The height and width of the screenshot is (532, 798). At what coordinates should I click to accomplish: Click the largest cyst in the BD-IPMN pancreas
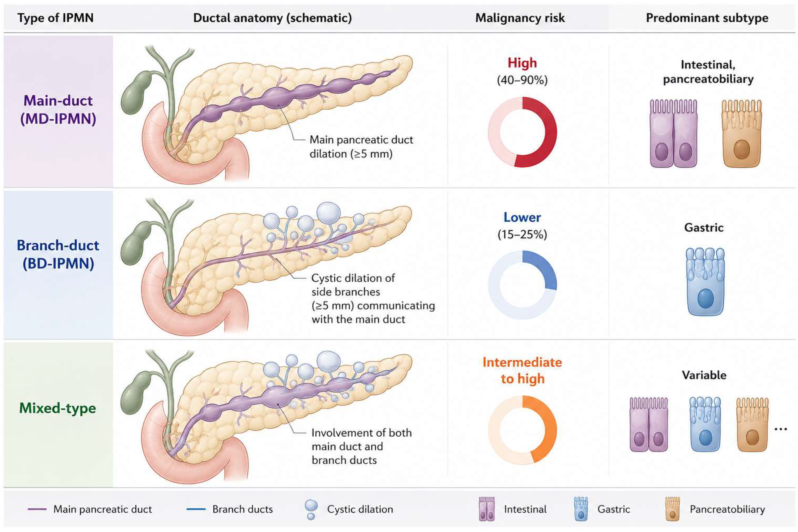pyautogui.click(x=328, y=213)
